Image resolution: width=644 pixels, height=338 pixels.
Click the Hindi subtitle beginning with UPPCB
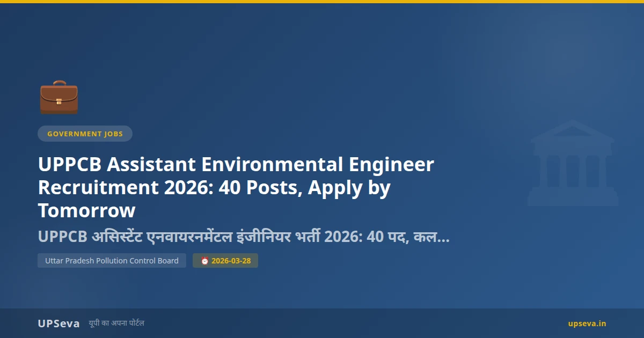pos(244,237)
